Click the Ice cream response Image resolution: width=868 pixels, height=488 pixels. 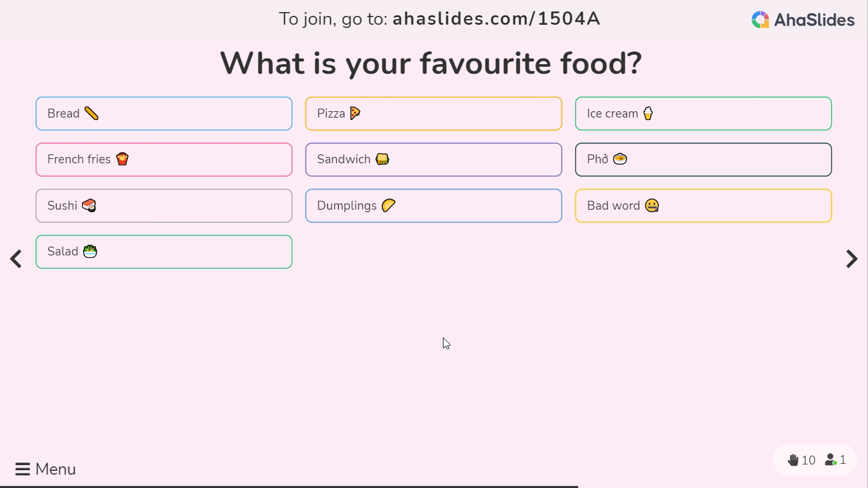703,114
